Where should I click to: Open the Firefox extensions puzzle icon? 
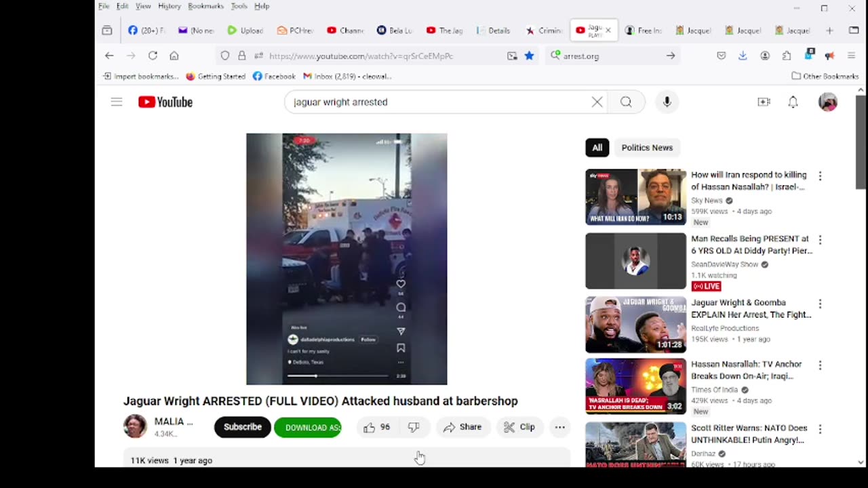[x=787, y=56]
